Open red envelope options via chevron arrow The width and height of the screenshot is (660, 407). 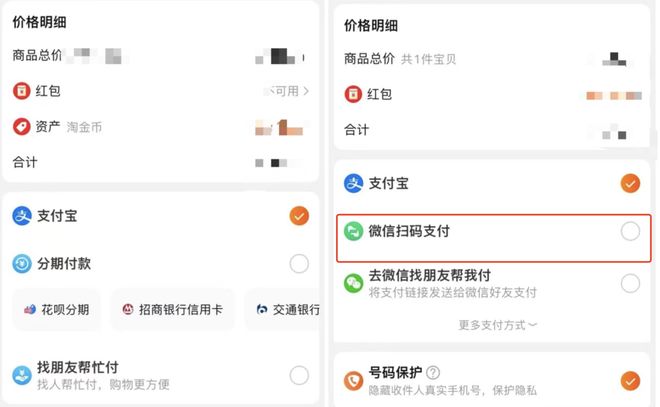pyautogui.click(x=306, y=91)
